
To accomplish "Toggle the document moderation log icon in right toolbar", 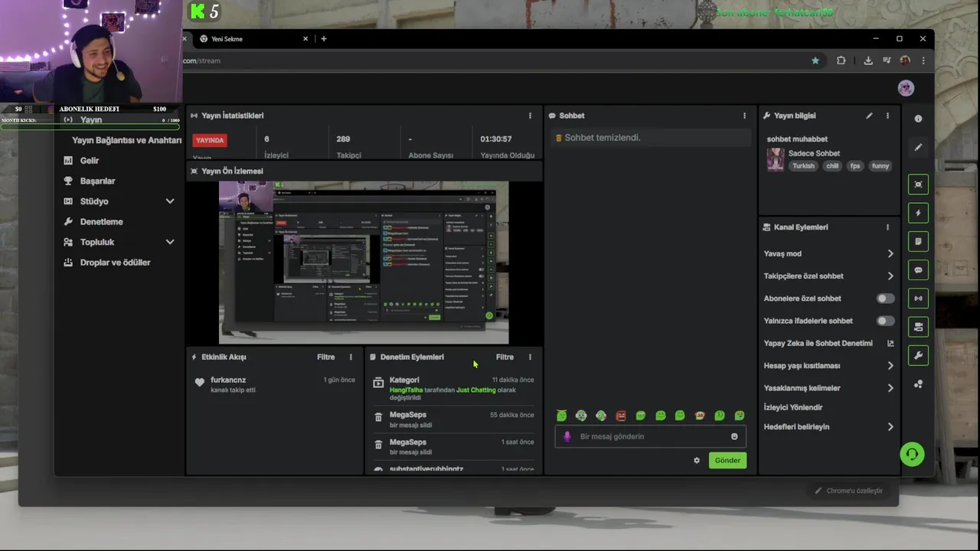I will (x=918, y=241).
